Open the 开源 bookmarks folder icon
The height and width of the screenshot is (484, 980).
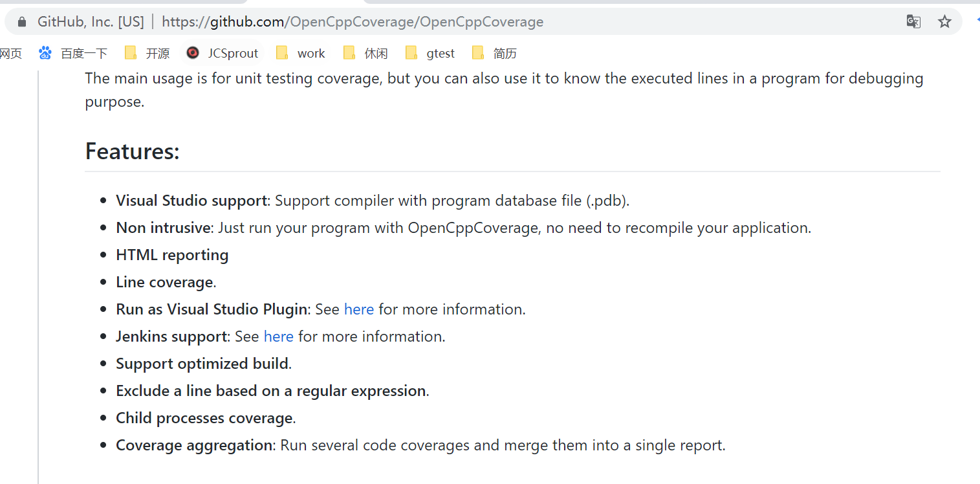pyautogui.click(x=131, y=52)
